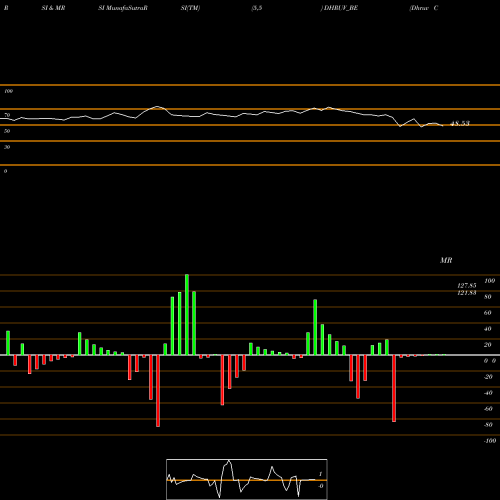Click the MR axis label -60
This screenshot has height=500, width=500.
coord(488,409)
